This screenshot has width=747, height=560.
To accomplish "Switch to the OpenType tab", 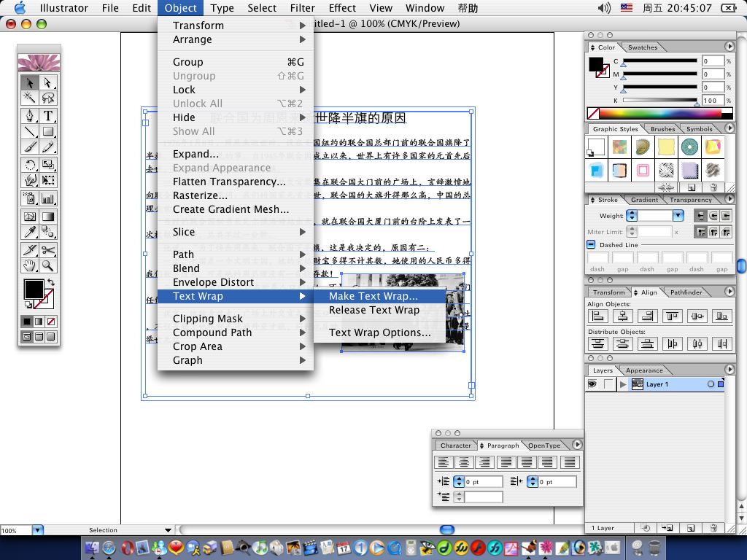I will click(544, 446).
